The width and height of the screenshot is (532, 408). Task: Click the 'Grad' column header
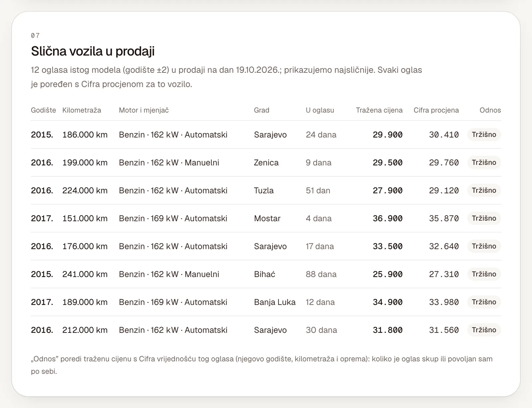(262, 110)
